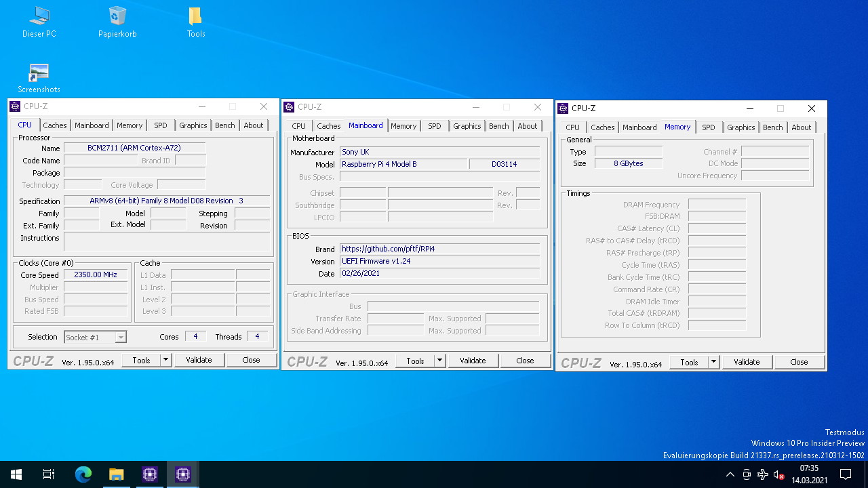This screenshot has height=488, width=868.
Task: Click the Core Speed 2350.00 MHz field
Action: click(x=96, y=275)
